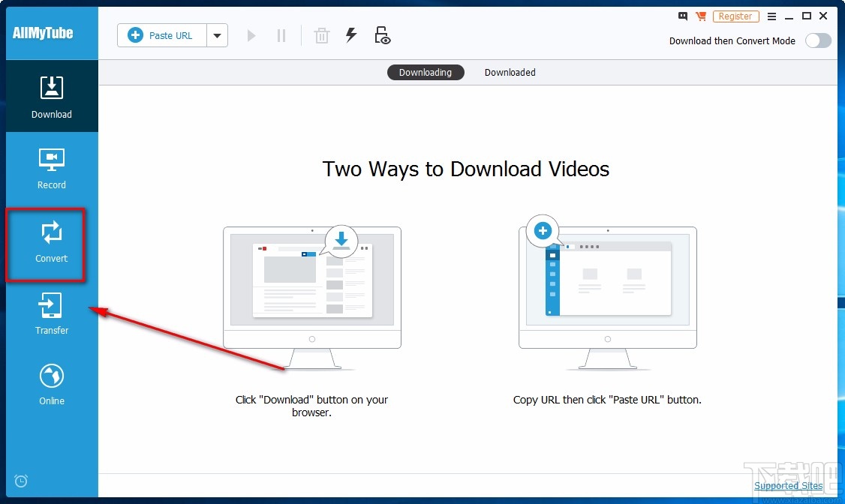Open the hamburger menu icon
The image size is (845, 504).
[x=771, y=16]
